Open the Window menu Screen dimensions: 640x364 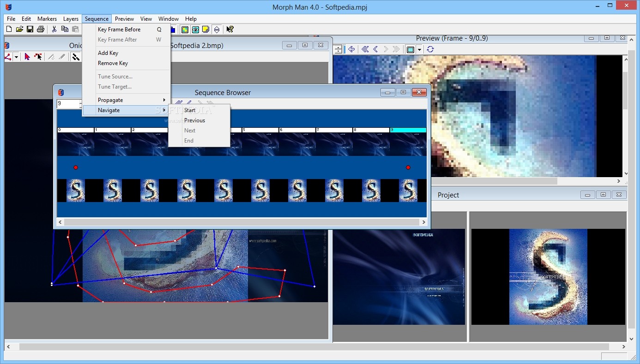[x=169, y=19]
